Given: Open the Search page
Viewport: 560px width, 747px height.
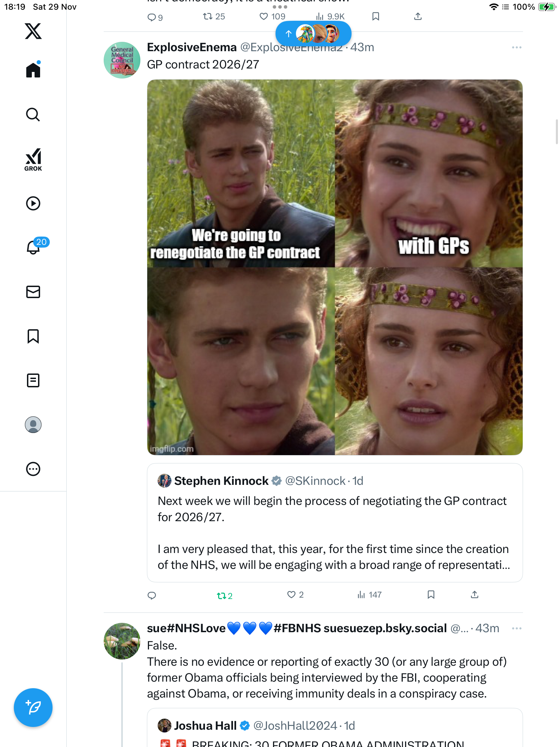Looking at the screenshot, I should point(33,115).
